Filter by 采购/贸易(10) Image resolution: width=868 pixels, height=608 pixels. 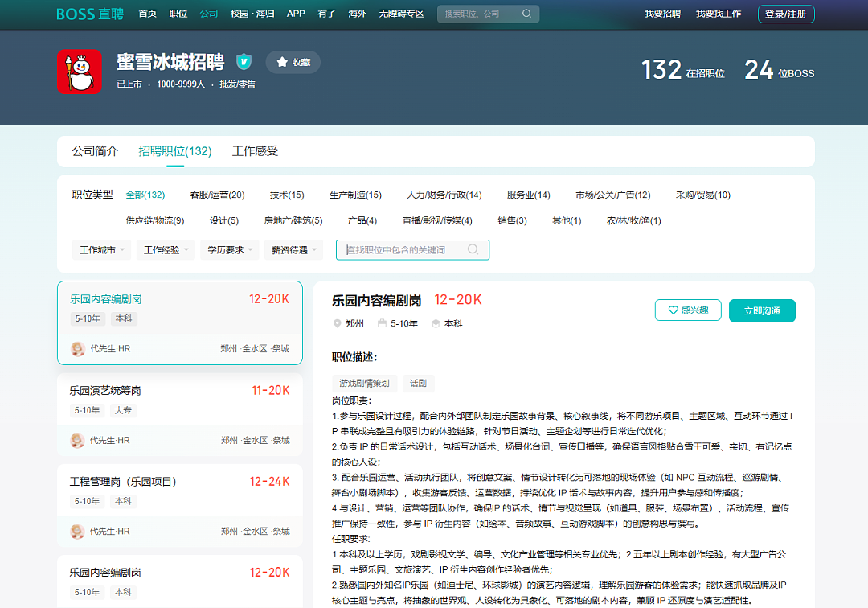(x=703, y=195)
